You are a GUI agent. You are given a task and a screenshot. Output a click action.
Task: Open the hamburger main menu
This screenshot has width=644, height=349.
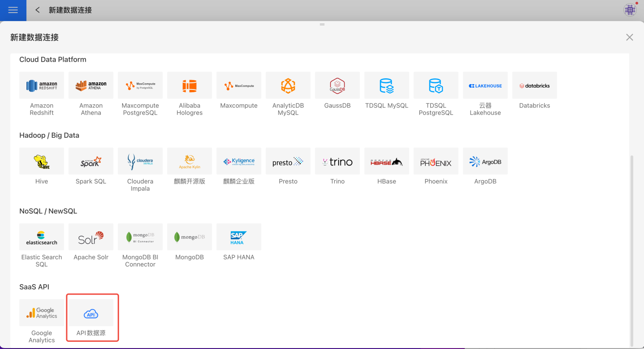[13, 10]
